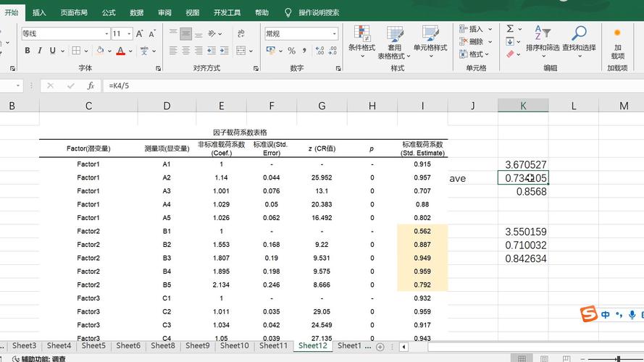
Task: Open the font name dropdown showing 等线
Action: 105,33
